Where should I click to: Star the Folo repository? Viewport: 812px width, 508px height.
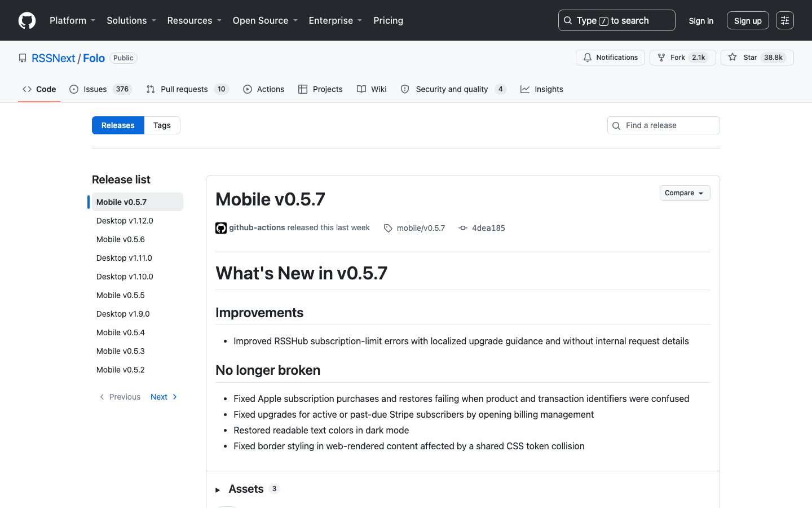pos(757,58)
